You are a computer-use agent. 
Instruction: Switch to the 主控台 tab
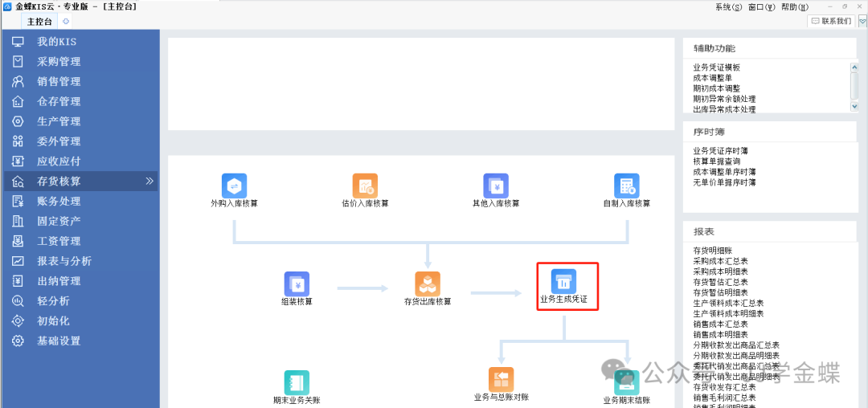point(40,22)
